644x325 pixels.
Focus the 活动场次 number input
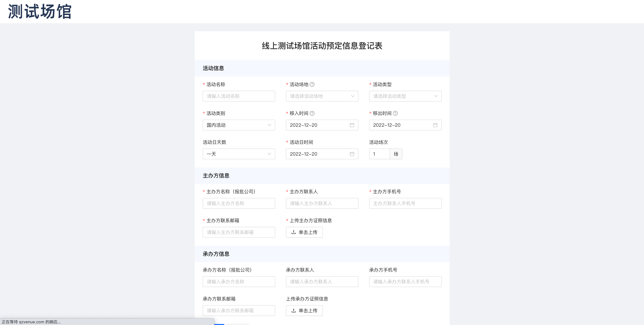380,154
